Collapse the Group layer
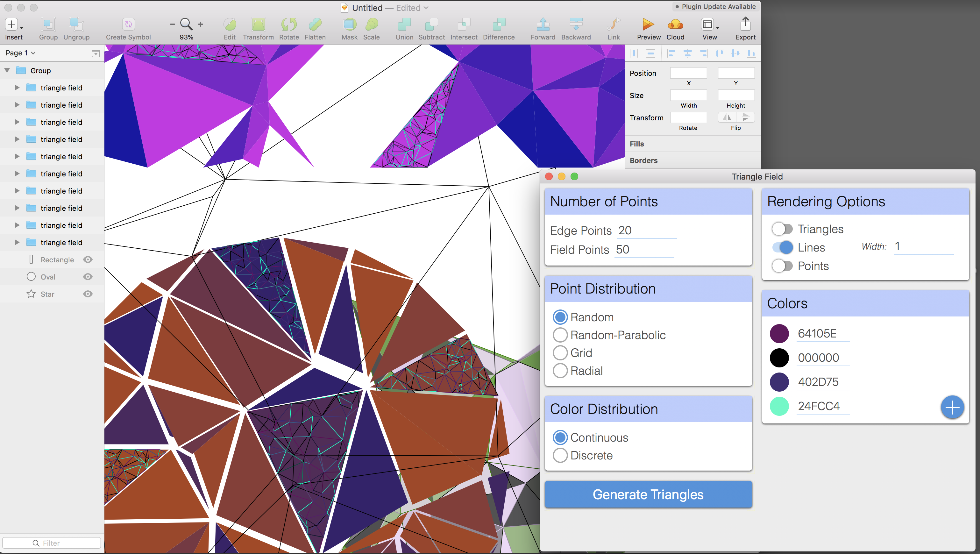This screenshot has width=980, height=554. (x=7, y=70)
